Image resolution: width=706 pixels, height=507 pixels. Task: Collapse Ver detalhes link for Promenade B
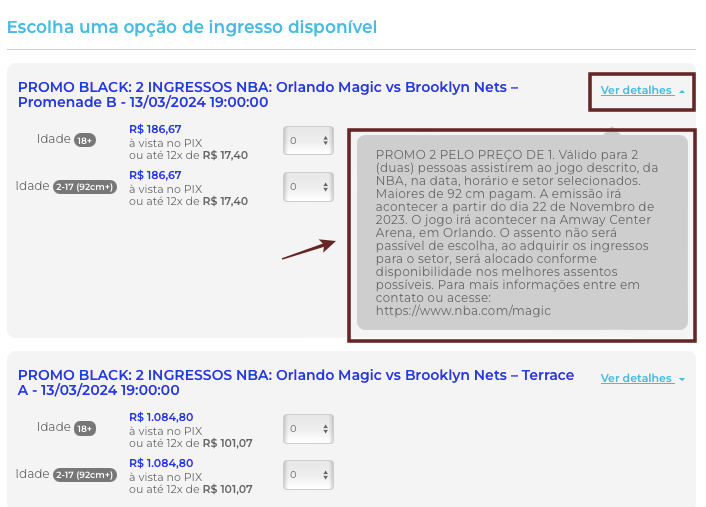pyautogui.click(x=643, y=91)
